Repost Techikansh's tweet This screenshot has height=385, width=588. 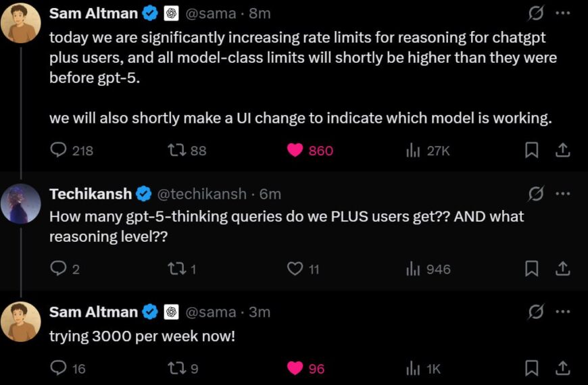[176, 269]
